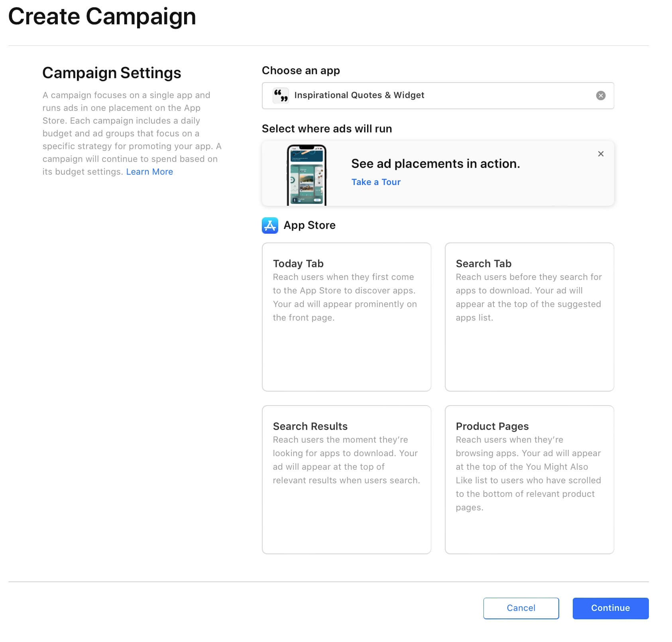672x642 pixels.
Task: Select the Today Tab placement
Action: pos(346,316)
